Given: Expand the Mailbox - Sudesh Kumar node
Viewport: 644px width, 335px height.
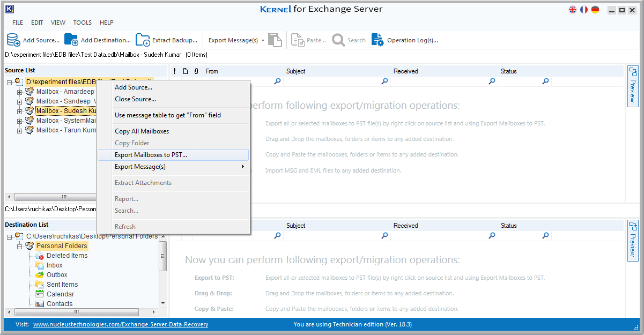Looking at the screenshot, I should point(19,111).
